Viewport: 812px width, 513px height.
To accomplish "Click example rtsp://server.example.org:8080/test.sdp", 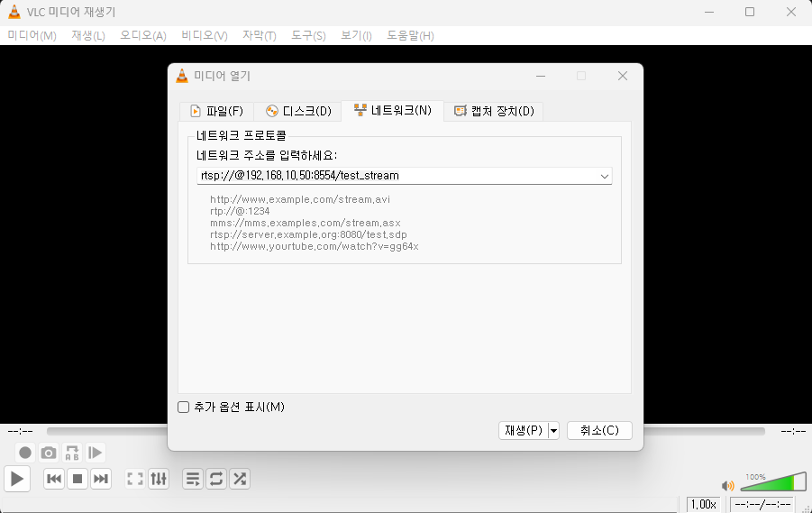I will [x=308, y=234].
